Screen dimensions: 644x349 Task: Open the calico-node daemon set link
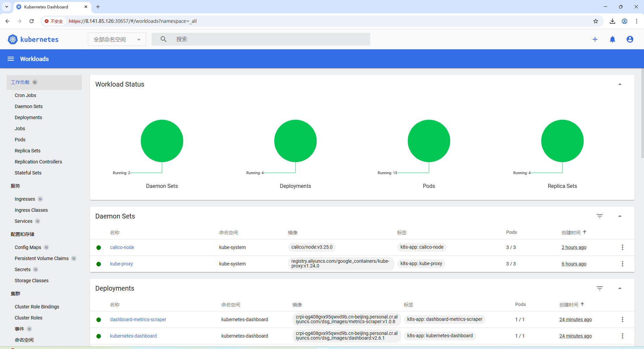[x=122, y=247]
